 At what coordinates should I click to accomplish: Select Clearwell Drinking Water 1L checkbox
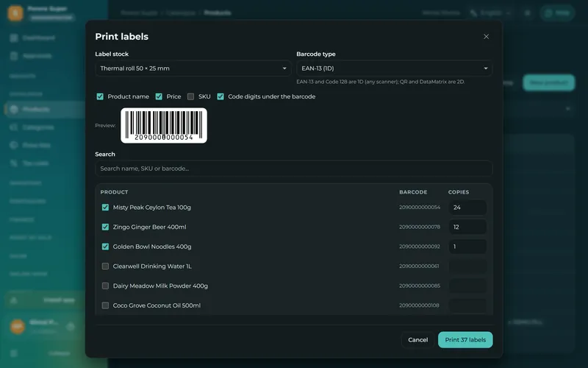105,266
